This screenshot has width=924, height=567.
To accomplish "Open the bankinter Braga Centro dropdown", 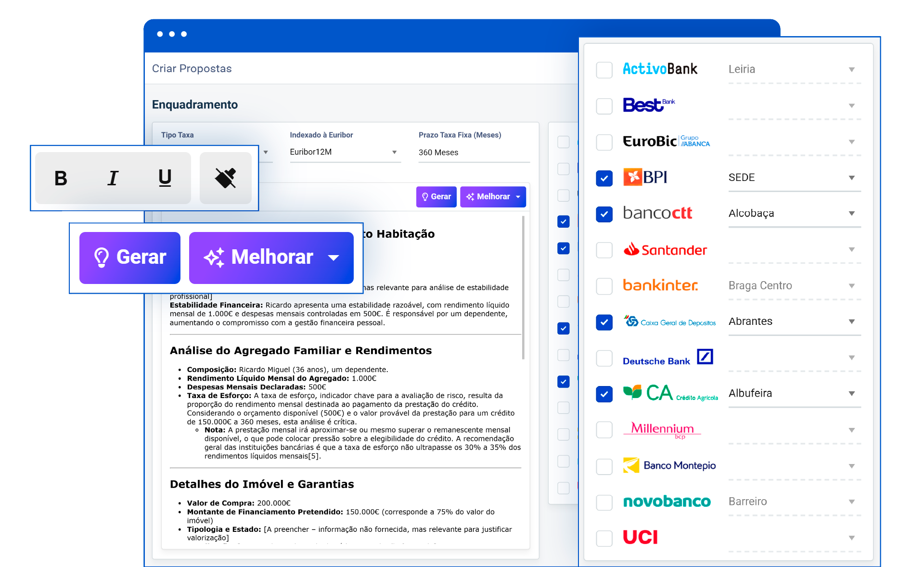I will pos(795,286).
